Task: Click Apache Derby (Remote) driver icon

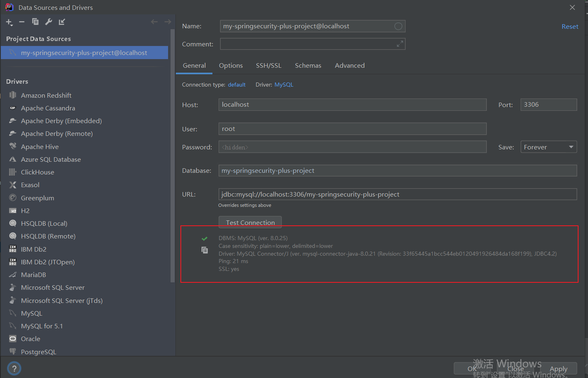Action: tap(13, 133)
